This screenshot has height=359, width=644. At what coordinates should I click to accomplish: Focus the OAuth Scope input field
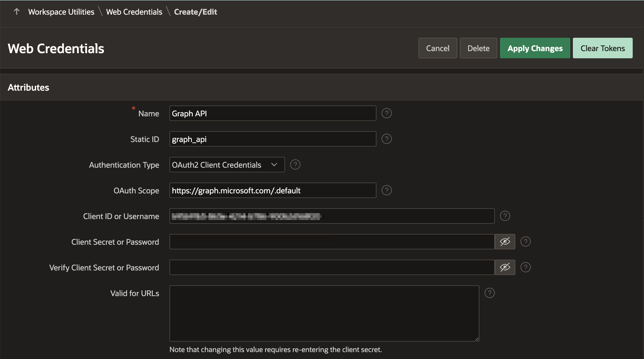(273, 190)
